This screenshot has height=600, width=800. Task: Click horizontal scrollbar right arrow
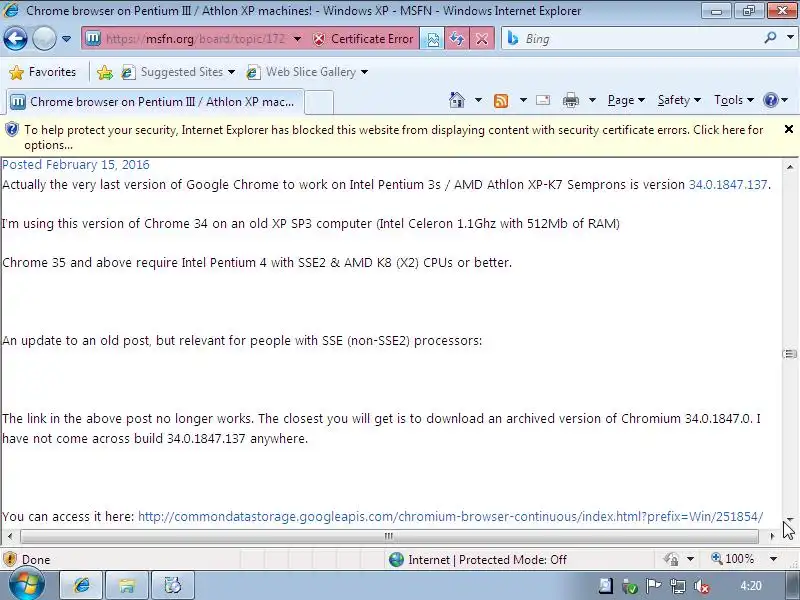coord(772,536)
